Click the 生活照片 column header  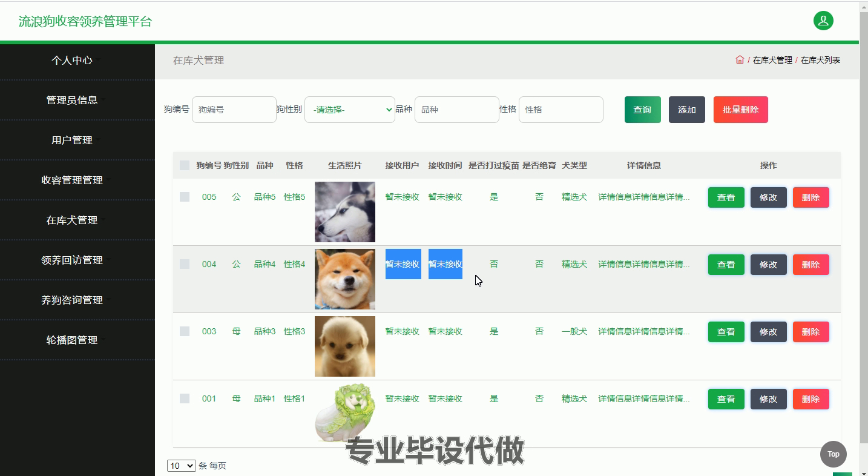345,165
